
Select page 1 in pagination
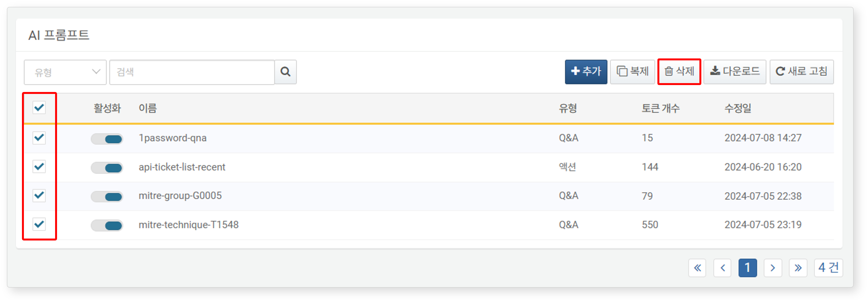747,268
